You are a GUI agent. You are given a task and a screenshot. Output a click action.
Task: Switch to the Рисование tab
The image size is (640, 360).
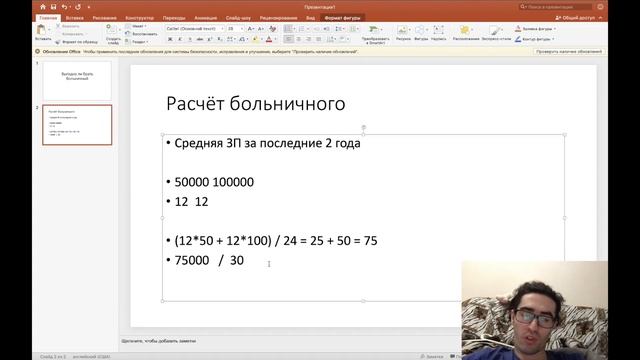(x=104, y=18)
